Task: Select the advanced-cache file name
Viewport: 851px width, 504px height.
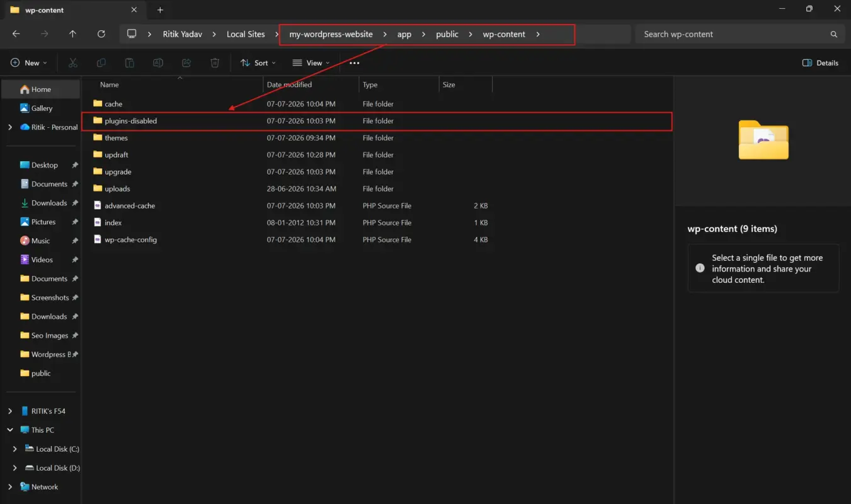Action: pyautogui.click(x=130, y=205)
